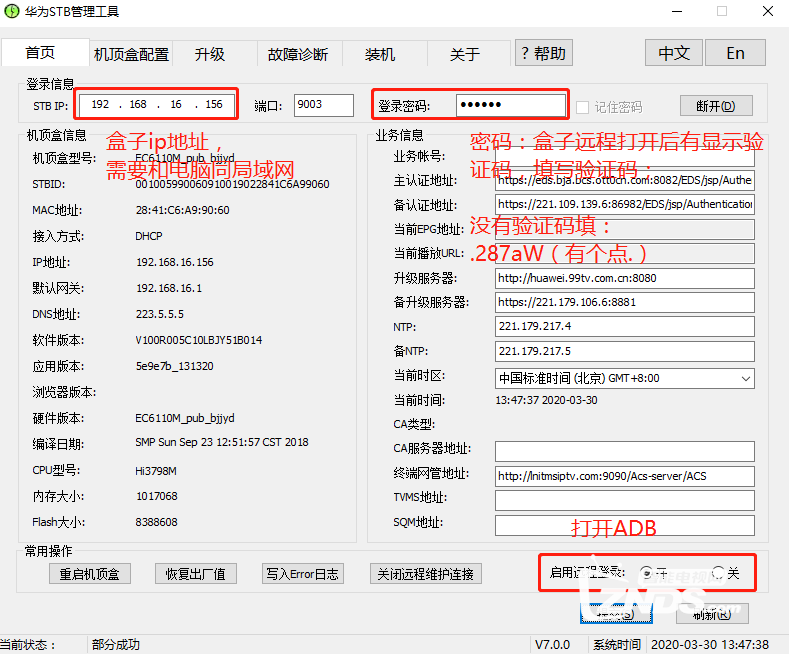The image size is (789, 654).
Task: Click the 写入Error日志 button
Action: (x=302, y=574)
